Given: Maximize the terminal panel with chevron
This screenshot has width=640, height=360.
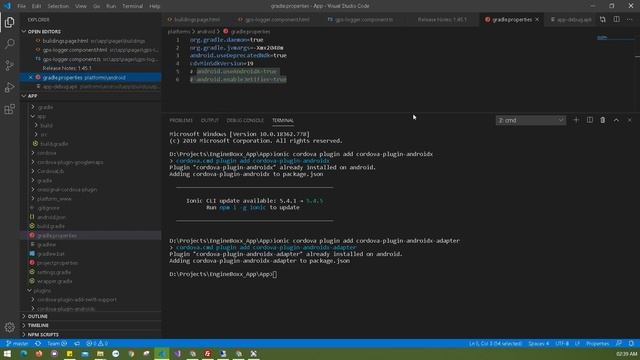Looking at the screenshot, I should pyautogui.click(x=616, y=120).
